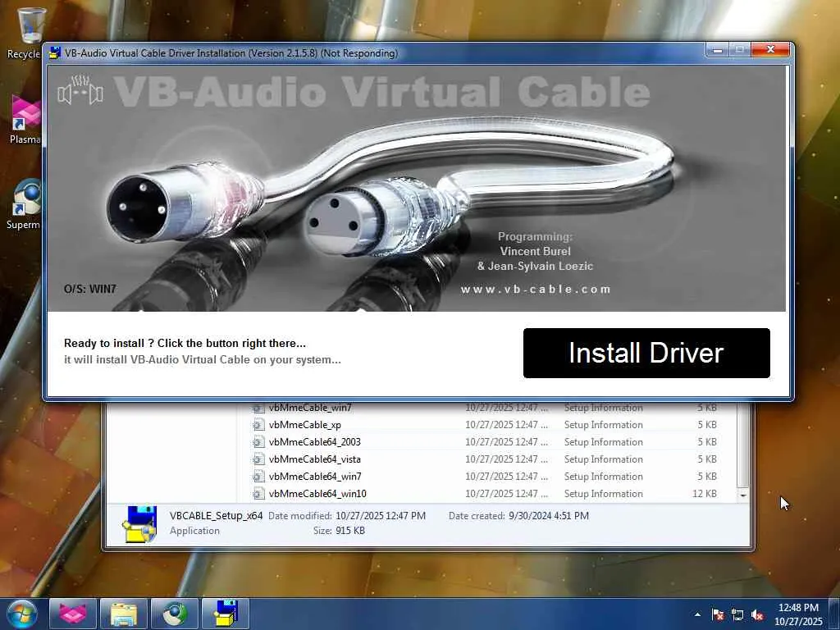
Task: Minimize the VB-Audio installer window
Action: (x=717, y=50)
